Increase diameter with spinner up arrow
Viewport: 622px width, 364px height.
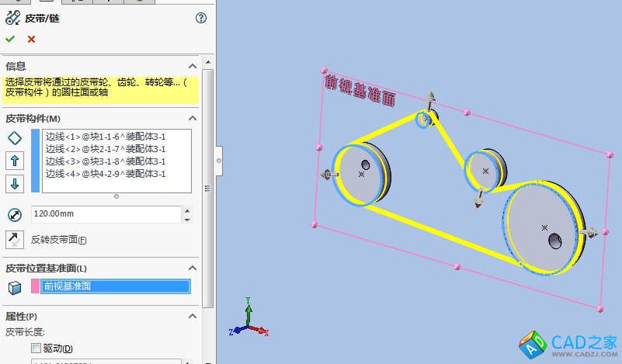186,210
